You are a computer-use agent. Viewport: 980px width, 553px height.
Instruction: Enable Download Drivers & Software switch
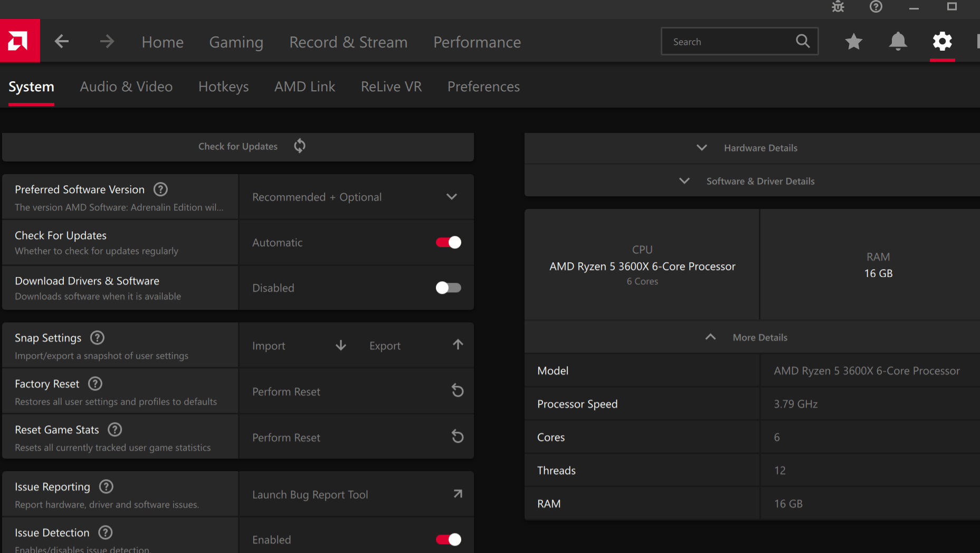pyautogui.click(x=449, y=288)
